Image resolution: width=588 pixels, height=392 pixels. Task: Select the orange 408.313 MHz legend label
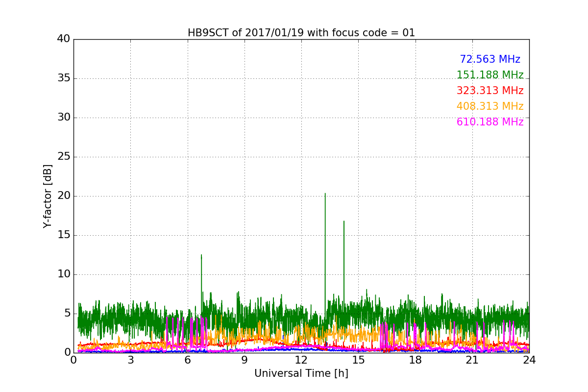pyautogui.click(x=490, y=106)
